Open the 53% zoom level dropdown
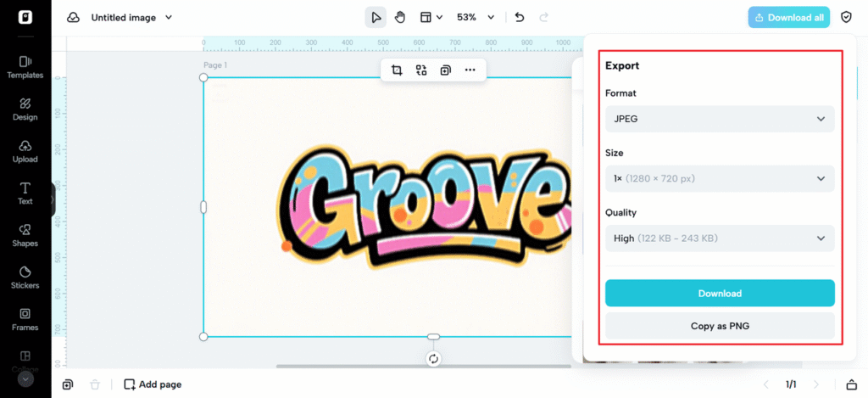This screenshot has width=868, height=398. coord(475,17)
